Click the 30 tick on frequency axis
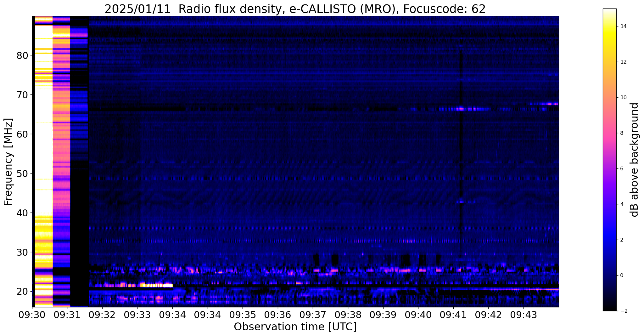Screen dimensions: 644x336 click(x=22, y=253)
